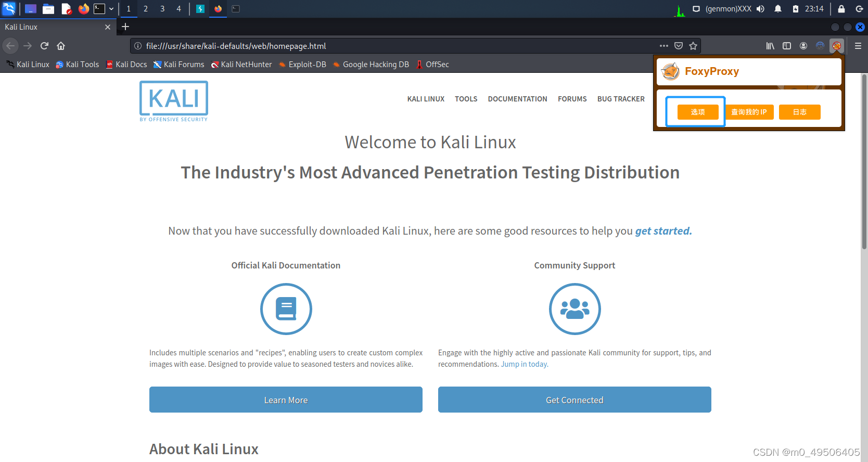Go back to the previous page
868x462 pixels.
pyautogui.click(x=10, y=46)
